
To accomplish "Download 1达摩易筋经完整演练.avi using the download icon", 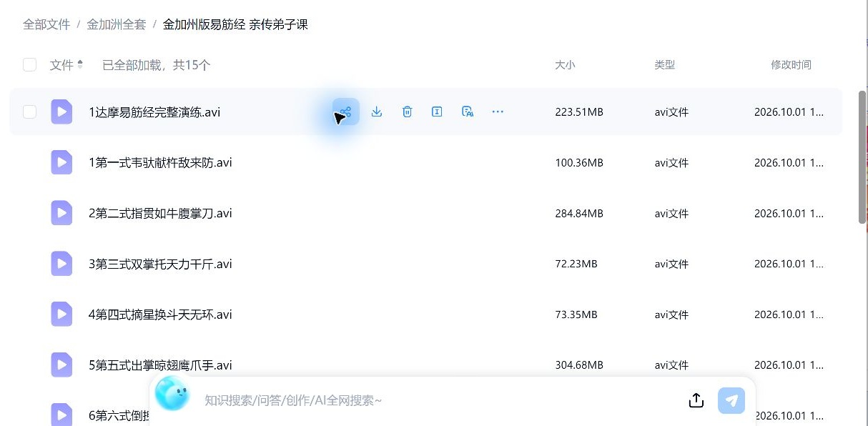I will click(x=377, y=112).
